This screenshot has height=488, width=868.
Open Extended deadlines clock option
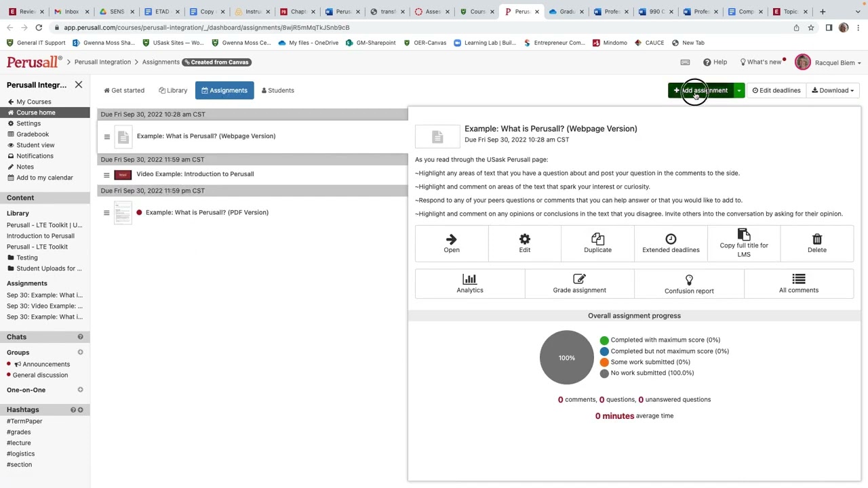pyautogui.click(x=671, y=243)
